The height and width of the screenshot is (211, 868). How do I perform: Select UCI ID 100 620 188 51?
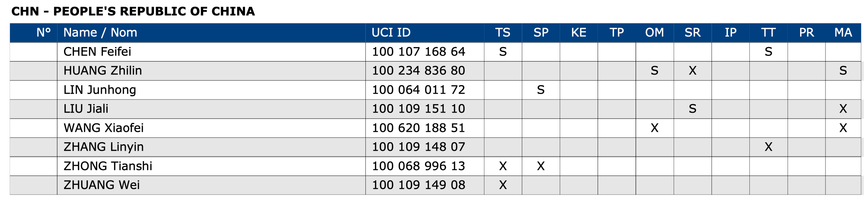(x=418, y=128)
